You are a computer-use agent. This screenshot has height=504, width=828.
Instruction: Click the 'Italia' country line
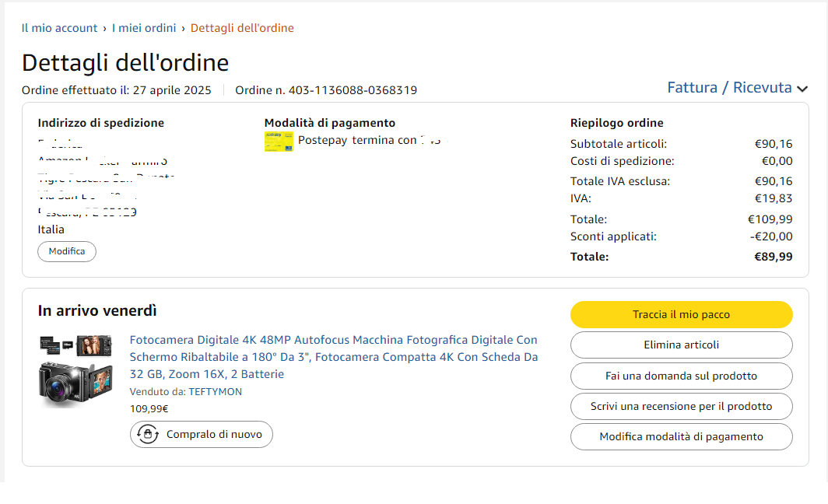click(51, 229)
